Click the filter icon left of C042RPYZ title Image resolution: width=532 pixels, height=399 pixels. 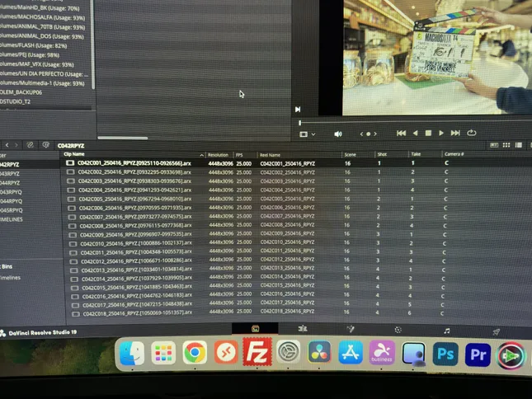coord(45,145)
